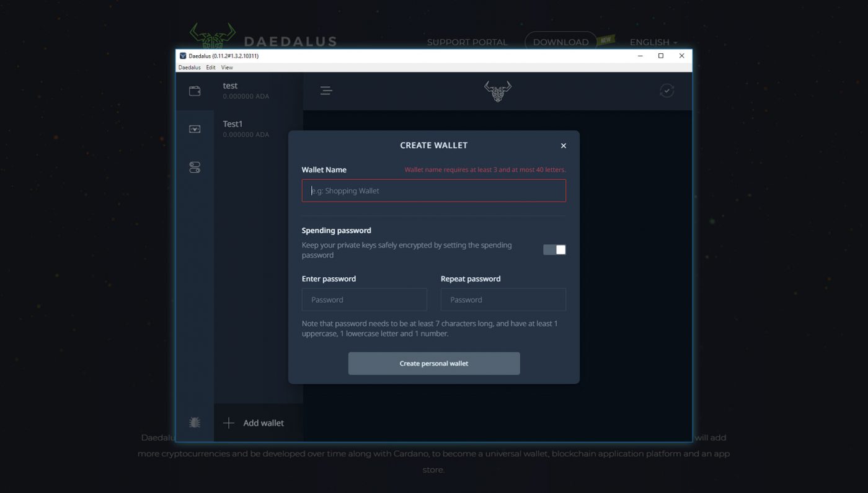The width and height of the screenshot is (868, 493).
Task: Toggle the spending password switch
Action: pyautogui.click(x=554, y=249)
